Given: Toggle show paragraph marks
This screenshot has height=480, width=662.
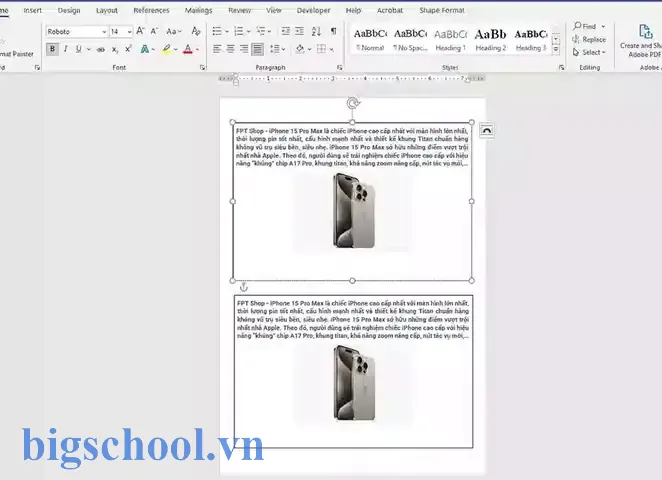Looking at the screenshot, I should 334,31.
